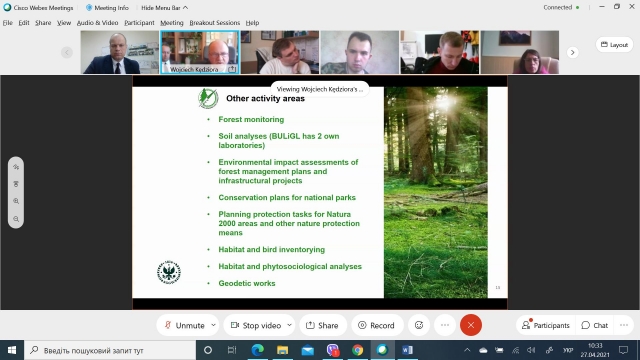Open the Audio & Video menu
The height and width of the screenshot is (360, 640).
98,23
